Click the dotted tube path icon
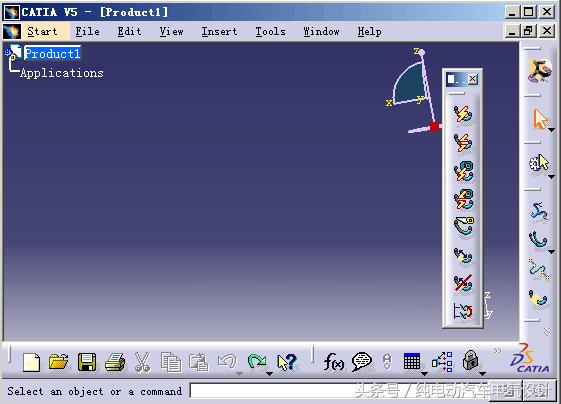This screenshot has width=561, height=404. tap(539, 269)
